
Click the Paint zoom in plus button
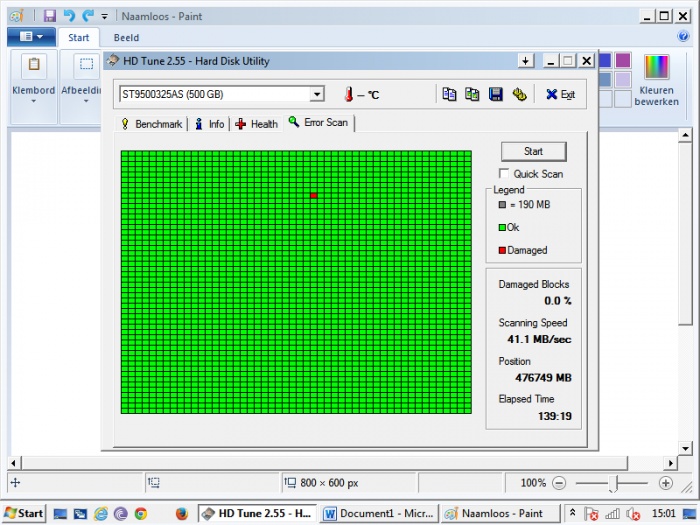pos(665,483)
